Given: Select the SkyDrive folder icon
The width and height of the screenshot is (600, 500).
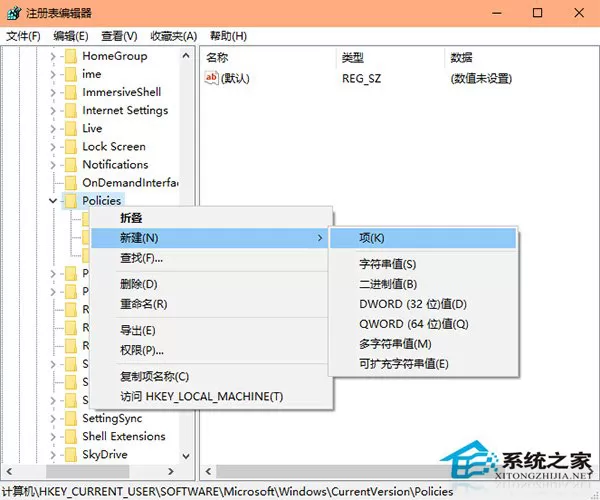Looking at the screenshot, I should (x=71, y=454).
